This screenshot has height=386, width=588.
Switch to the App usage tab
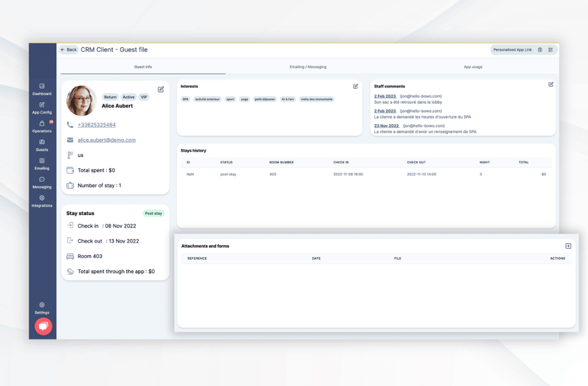[x=473, y=67]
